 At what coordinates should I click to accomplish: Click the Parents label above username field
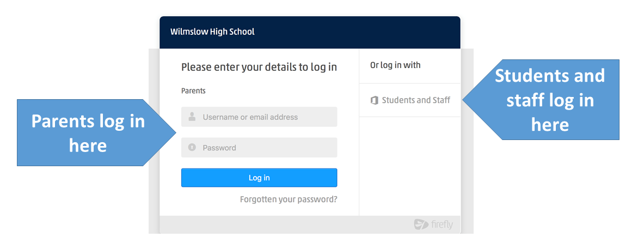coord(193,91)
